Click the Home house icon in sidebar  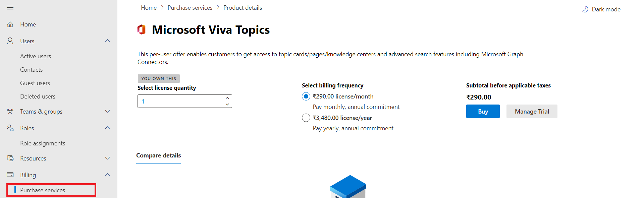(x=10, y=24)
